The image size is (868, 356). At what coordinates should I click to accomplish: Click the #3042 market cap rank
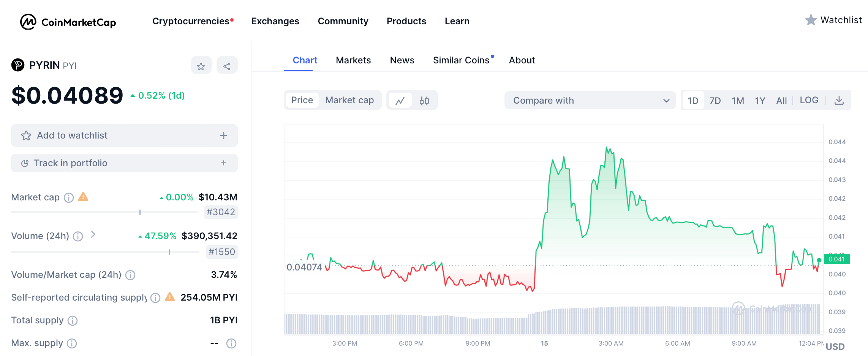[221, 212]
